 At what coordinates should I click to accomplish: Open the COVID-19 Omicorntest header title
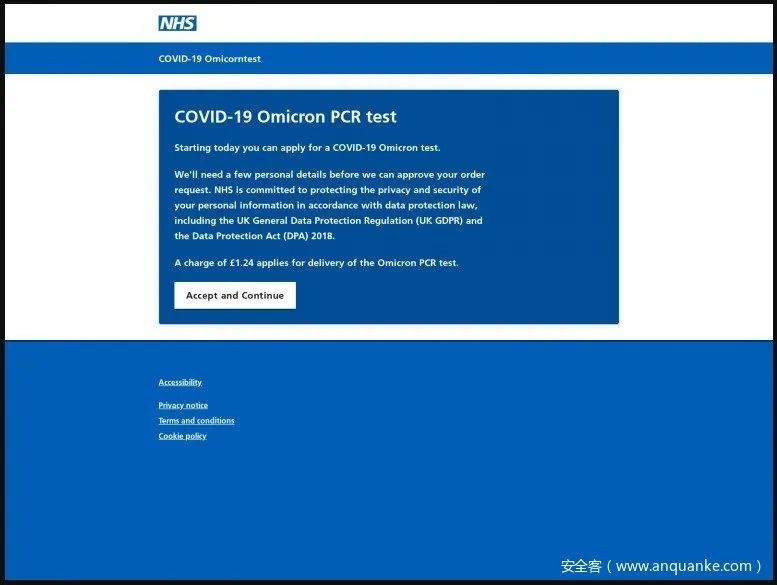209,58
